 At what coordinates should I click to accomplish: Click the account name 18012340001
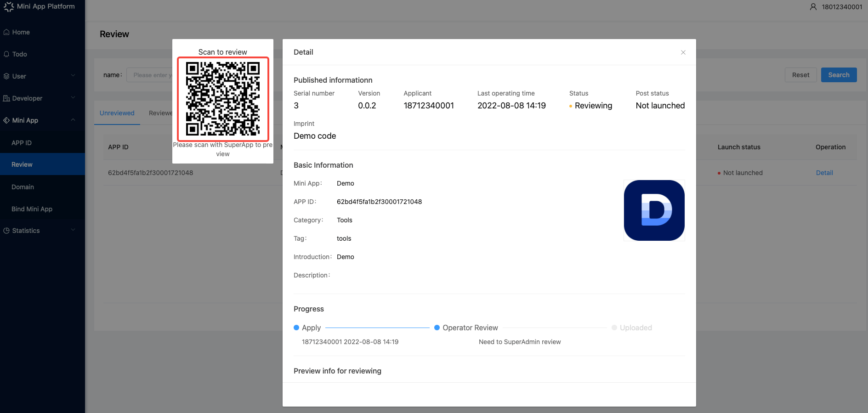pos(842,7)
